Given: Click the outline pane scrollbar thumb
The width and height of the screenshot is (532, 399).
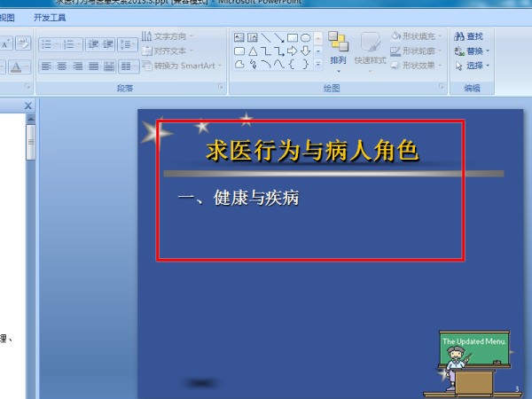Looking at the screenshot, I should tap(31, 142).
